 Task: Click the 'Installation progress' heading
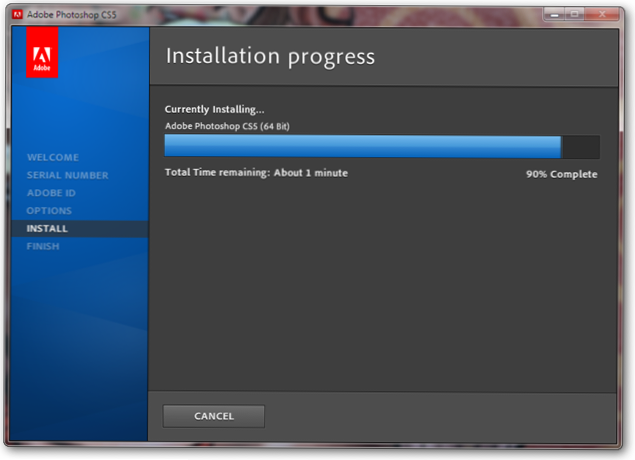pos(271,56)
